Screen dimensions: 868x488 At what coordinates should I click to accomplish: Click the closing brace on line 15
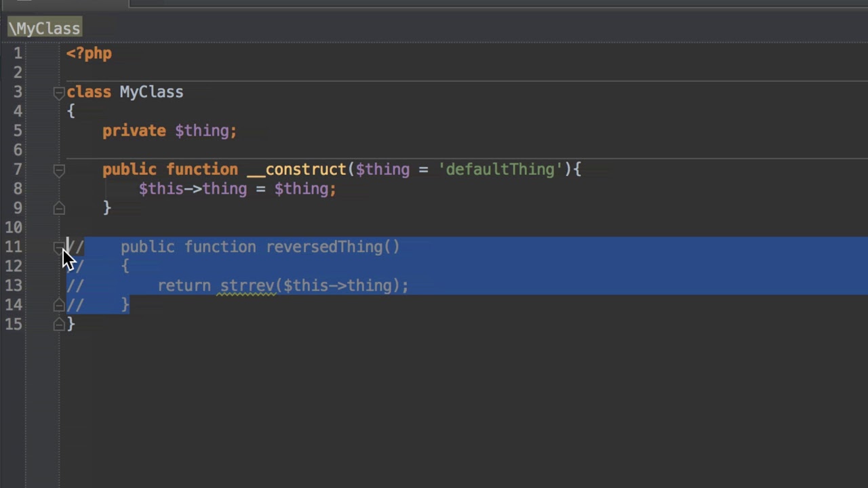pos(71,324)
